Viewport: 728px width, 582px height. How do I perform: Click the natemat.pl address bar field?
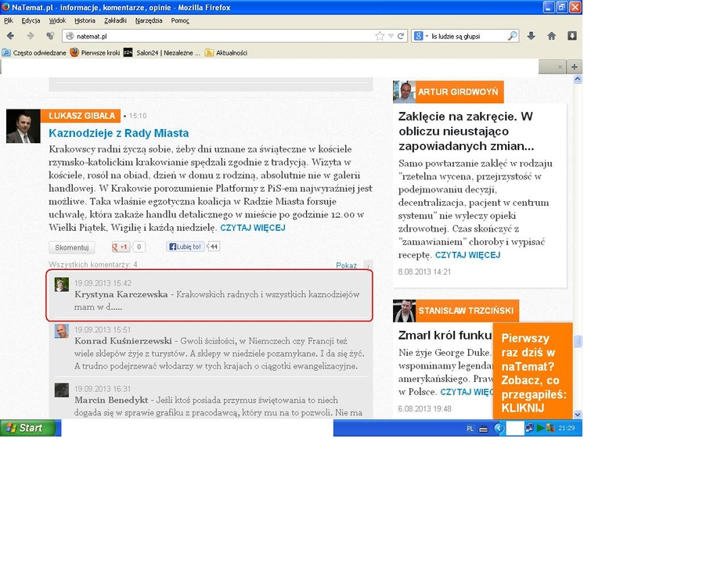pos(219,36)
